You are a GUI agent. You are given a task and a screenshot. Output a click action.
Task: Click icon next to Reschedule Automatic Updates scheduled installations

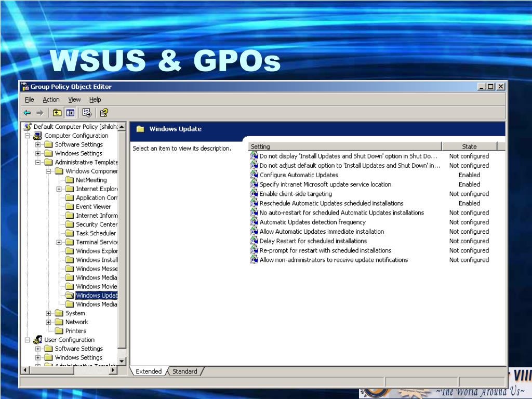point(254,203)
